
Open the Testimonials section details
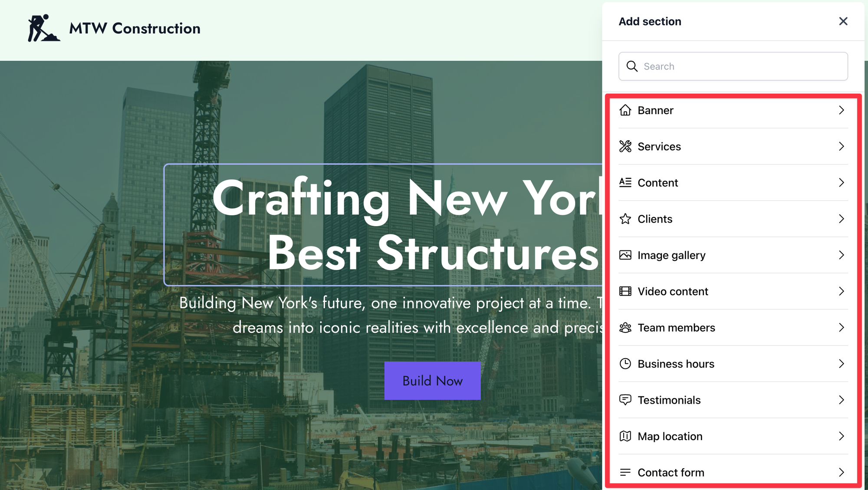click(842, 400)
